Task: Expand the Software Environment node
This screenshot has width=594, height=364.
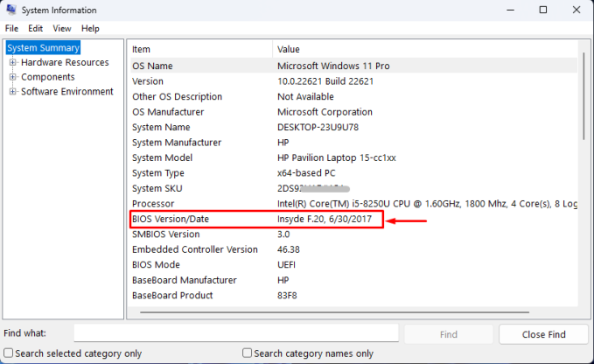Action: click(13, 91)
